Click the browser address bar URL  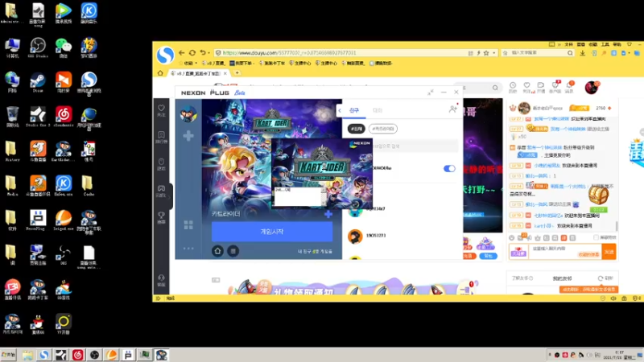click(290, 53)
